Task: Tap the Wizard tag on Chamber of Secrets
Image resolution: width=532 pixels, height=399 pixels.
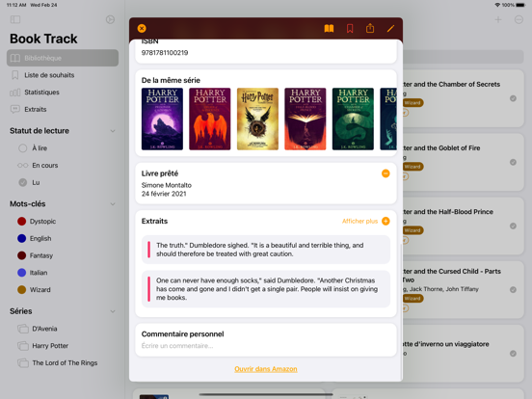Action: (x=412, y=103)
